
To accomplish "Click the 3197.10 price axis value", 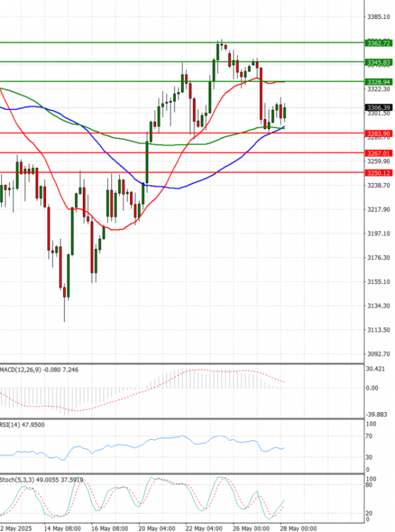I will tap(379, 234).
